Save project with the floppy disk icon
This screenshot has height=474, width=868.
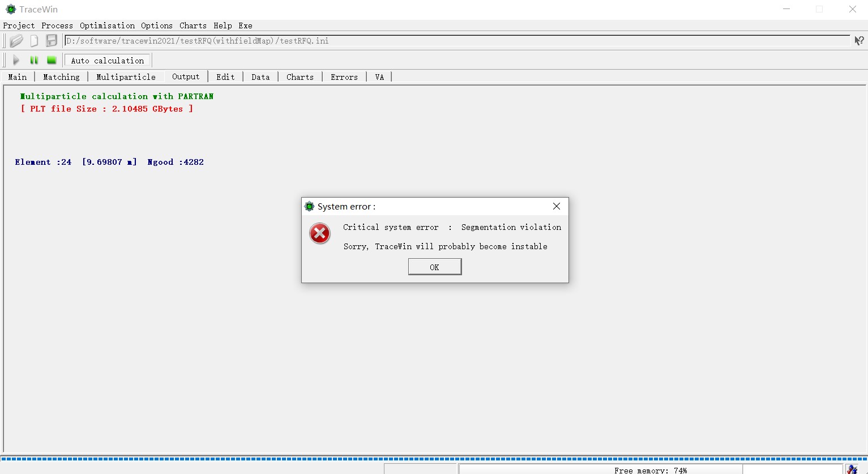coord(52,41)
